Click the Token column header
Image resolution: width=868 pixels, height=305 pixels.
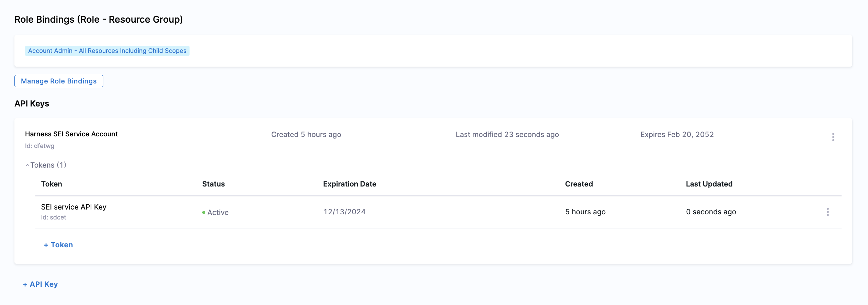(52, 184)
